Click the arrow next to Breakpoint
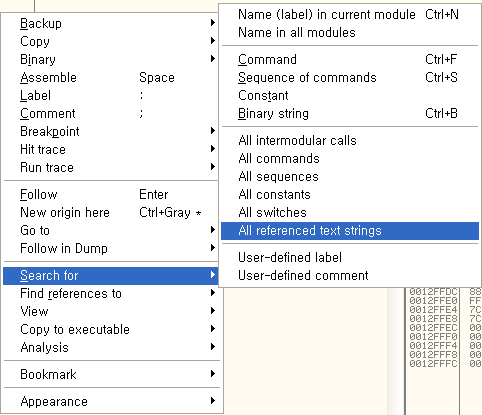This screenshot has height=415, width=482. pos(213,131)
